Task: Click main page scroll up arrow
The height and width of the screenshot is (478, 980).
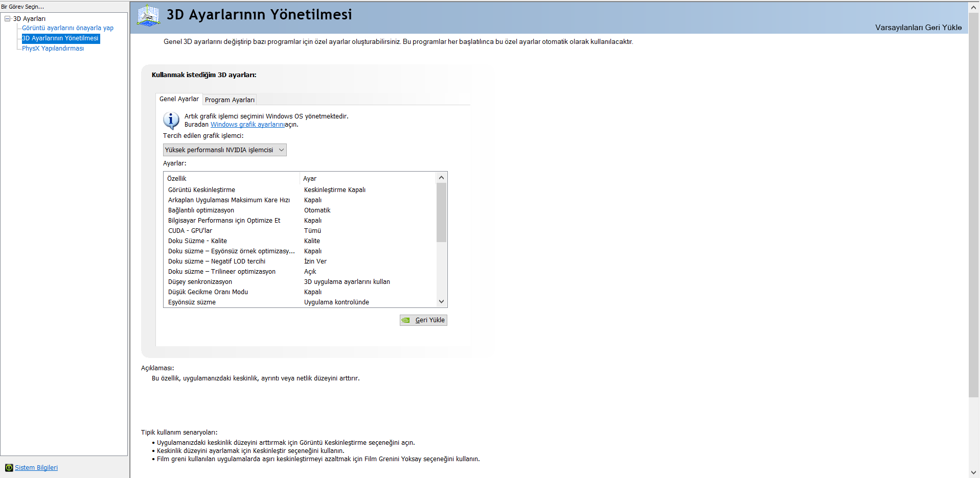Action: (x=974, y=8)
